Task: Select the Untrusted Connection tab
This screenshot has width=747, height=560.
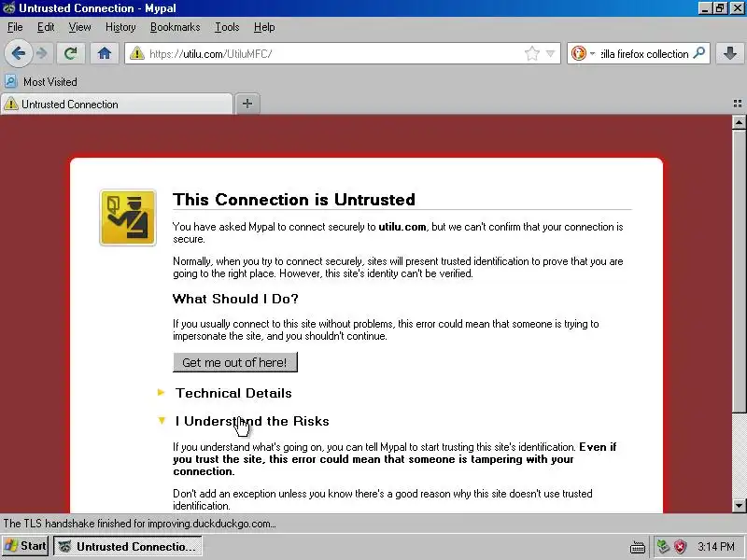Action: [x=117, y=104]
